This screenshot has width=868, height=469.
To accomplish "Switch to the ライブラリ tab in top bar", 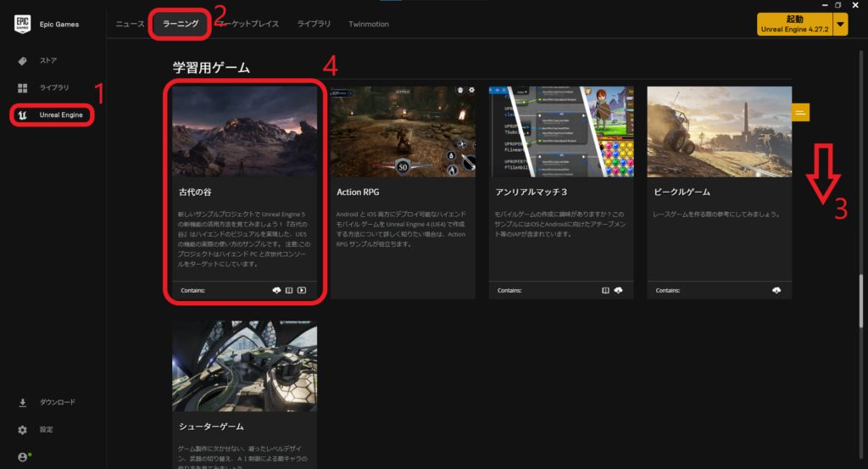I will (x=314, y=24).
